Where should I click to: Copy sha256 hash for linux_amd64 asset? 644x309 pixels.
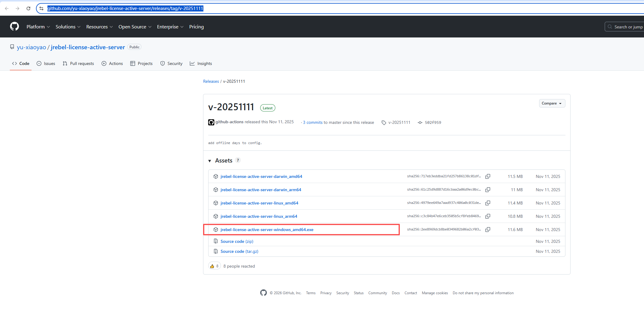(488, 203)
